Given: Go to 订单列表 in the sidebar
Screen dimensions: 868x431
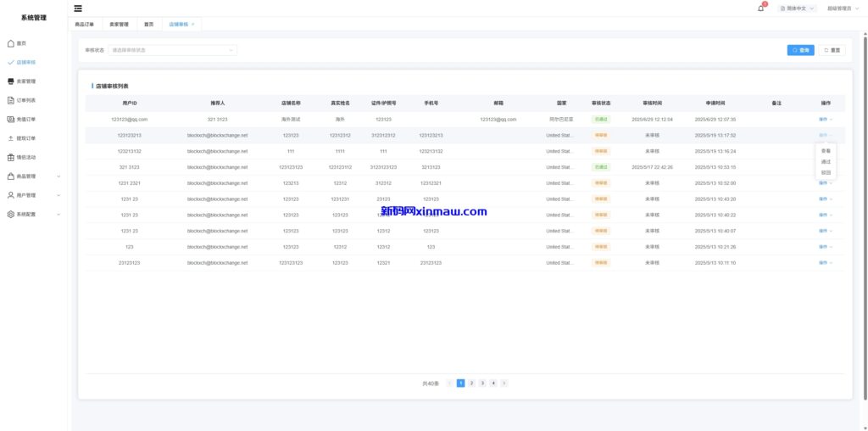Looking at the screenshot, I should (x=25, y=100).
